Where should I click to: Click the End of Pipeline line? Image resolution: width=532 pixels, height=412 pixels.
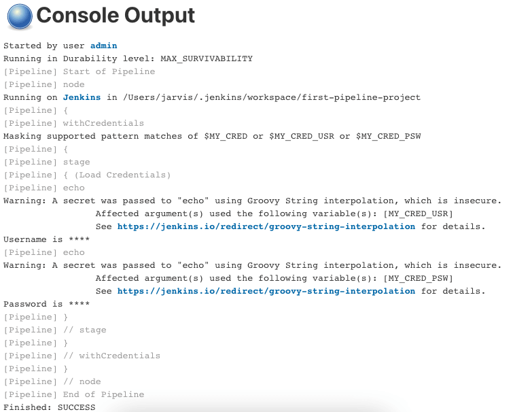[74, 394]
